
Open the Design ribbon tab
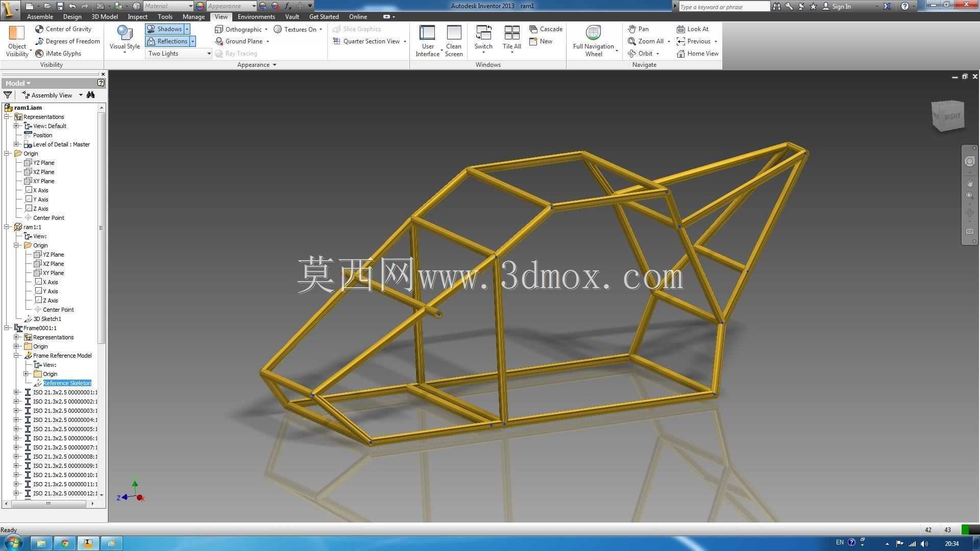[72, 17]
